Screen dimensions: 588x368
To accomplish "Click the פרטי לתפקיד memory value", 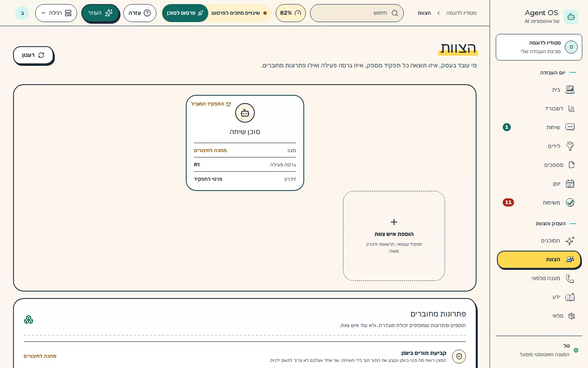I will coord(208,179).
